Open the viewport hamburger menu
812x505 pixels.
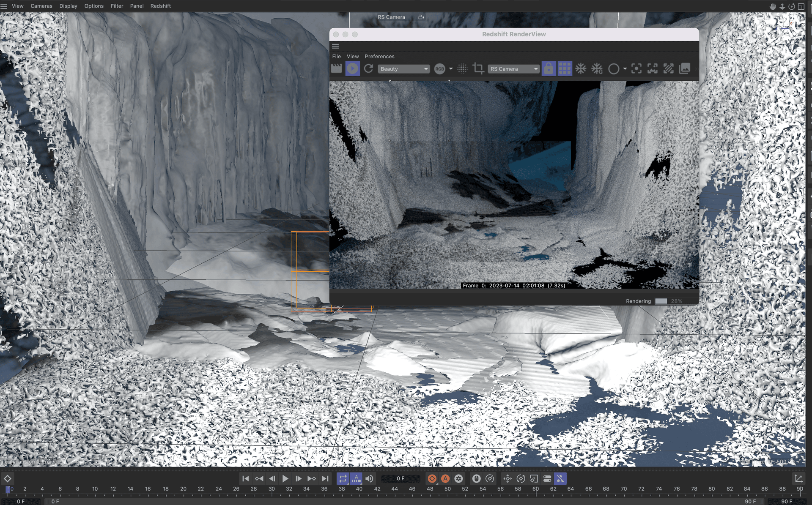(x=4, y=6)
